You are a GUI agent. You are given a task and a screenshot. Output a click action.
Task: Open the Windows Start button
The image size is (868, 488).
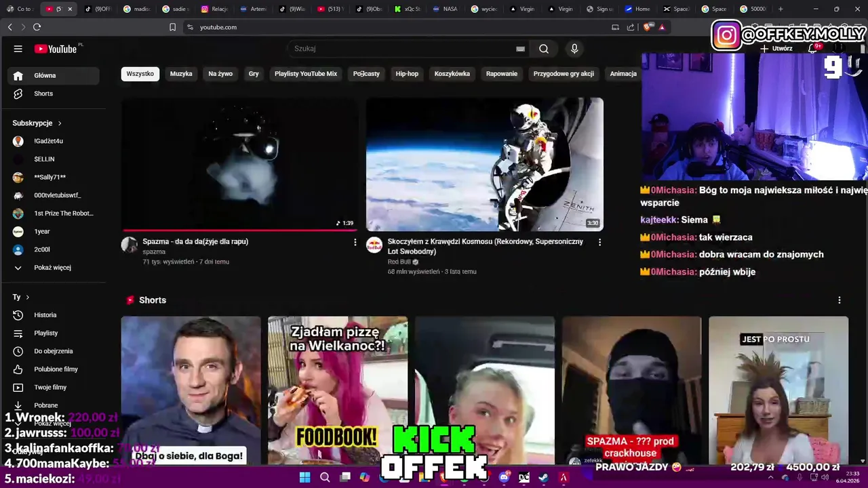click(305, 477)
